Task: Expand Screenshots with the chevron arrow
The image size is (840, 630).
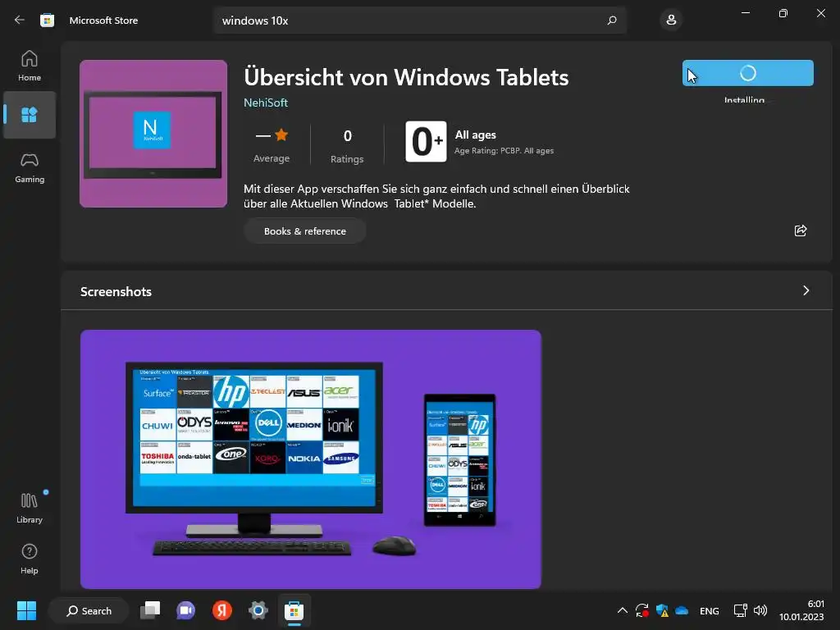Action: pyautogui.click(x=806, y=290)
